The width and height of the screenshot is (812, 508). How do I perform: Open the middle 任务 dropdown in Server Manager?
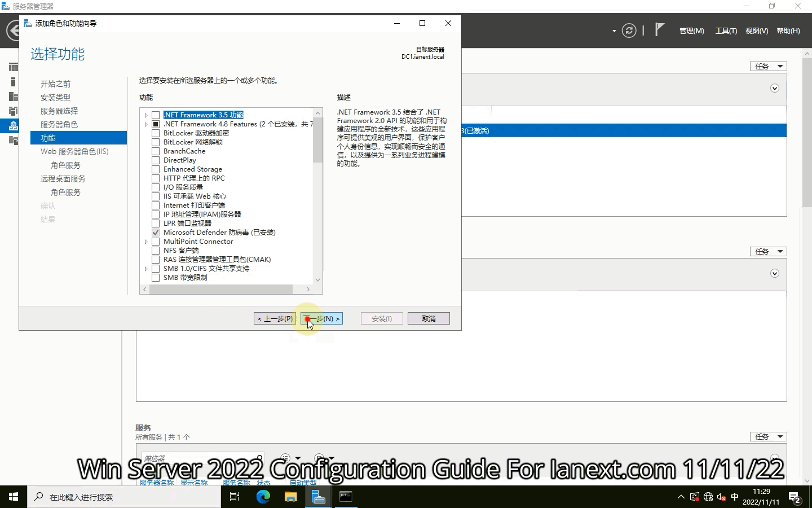coord(769,251)
